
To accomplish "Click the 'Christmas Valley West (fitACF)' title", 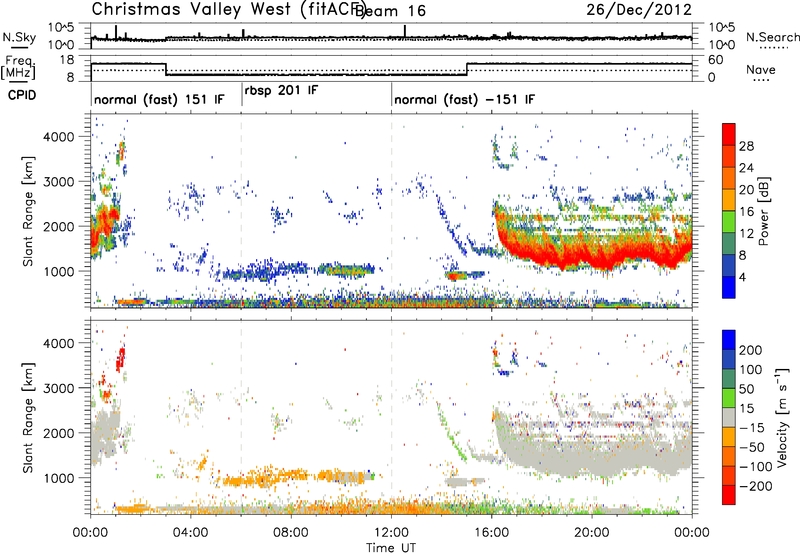I will [229, 10].
